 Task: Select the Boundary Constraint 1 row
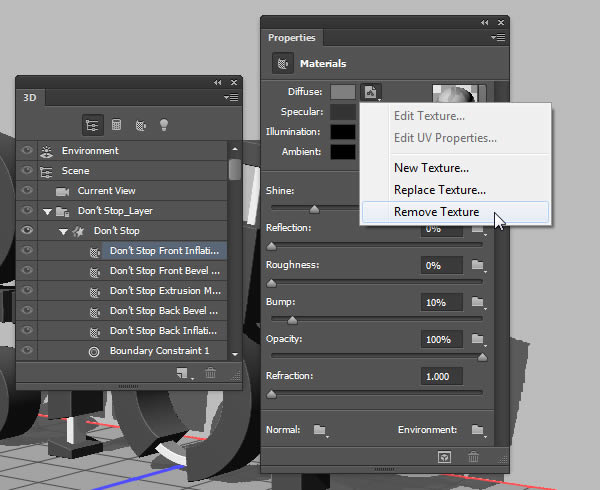[x=132, y=350]
